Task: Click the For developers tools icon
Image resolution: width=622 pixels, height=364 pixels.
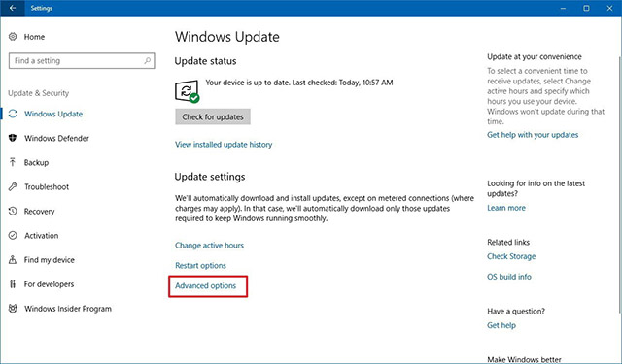Action: coord(13,284)
